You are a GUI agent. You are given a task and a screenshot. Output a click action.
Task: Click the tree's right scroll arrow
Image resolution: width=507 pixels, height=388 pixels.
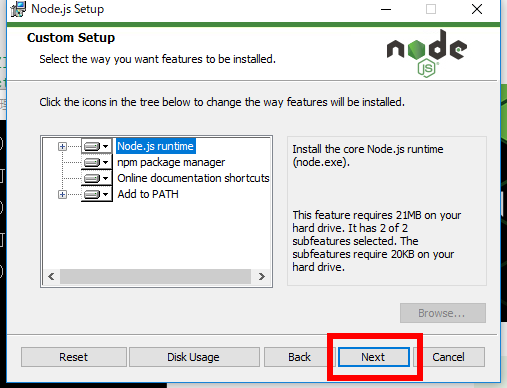point(262,276)
